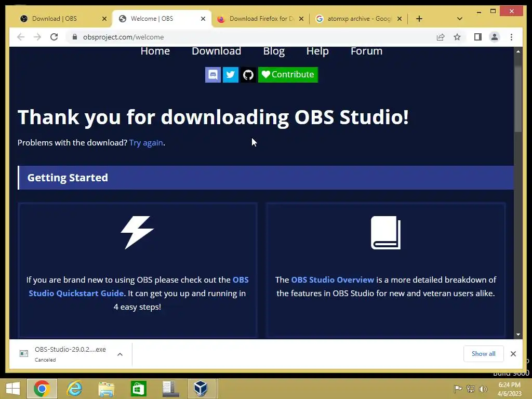This screenshot has width=532, height=399.
Task: Open the Windows Start button
Action: click(x=13, y=389)
